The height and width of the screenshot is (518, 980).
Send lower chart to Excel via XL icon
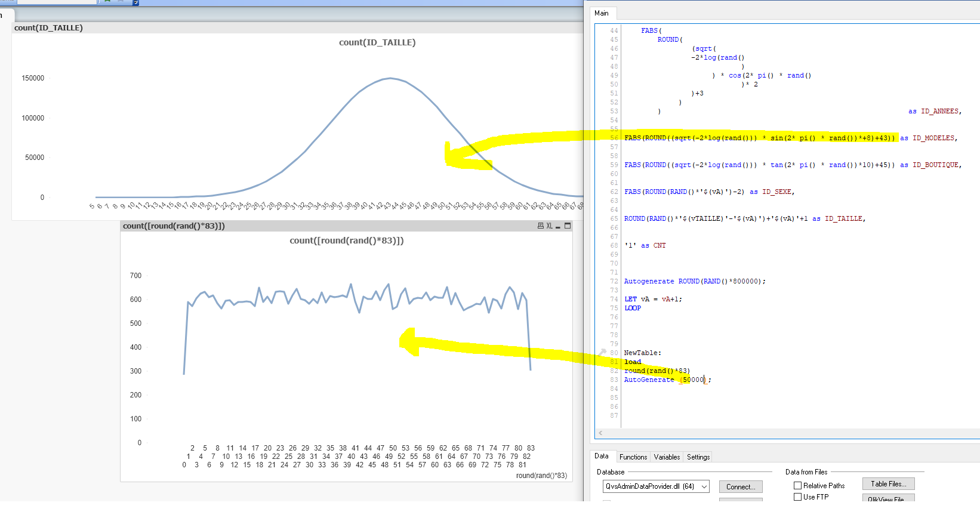click(549, 226)
